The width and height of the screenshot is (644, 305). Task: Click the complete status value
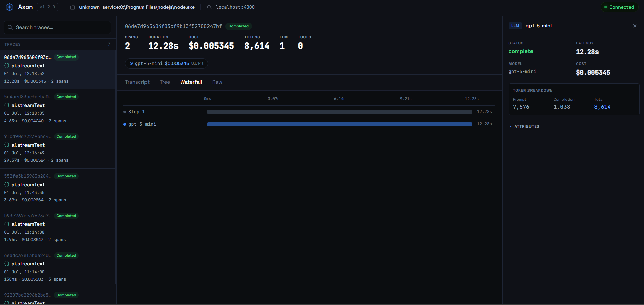521,51
